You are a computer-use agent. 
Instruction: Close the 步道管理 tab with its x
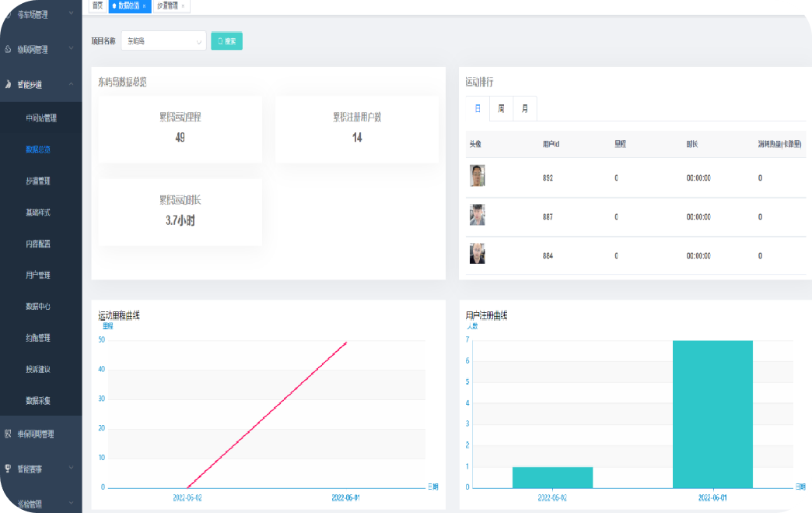tap(183, 5)
